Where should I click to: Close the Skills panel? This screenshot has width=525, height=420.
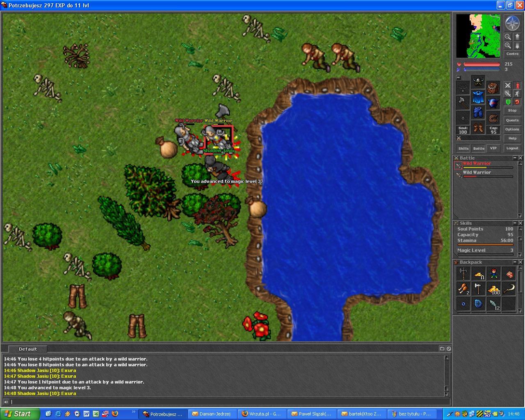pyautogui.click(x=520, y=223)
